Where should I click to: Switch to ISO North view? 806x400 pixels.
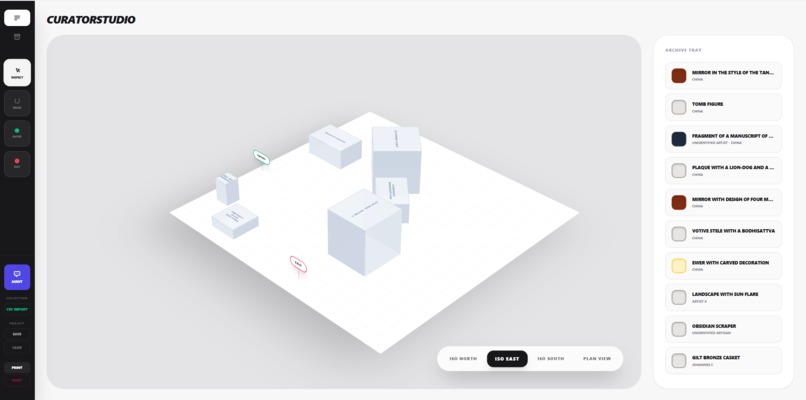pos(463,359)
